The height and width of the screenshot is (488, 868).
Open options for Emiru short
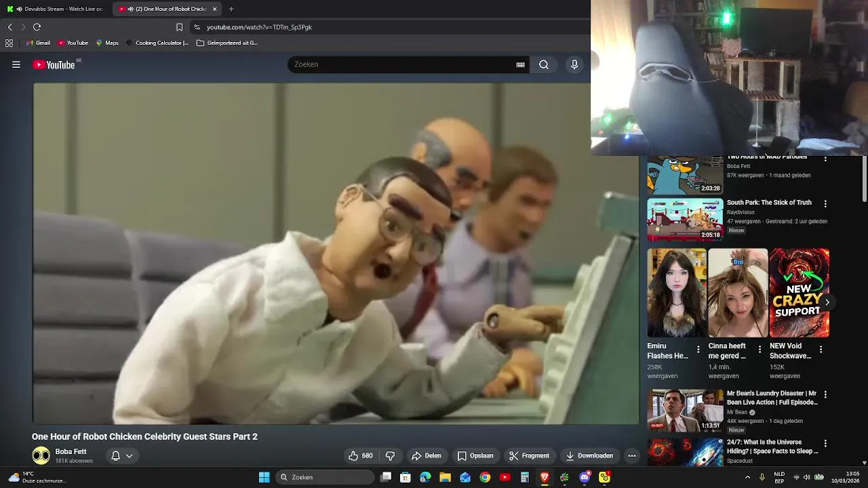pos(698,350)
